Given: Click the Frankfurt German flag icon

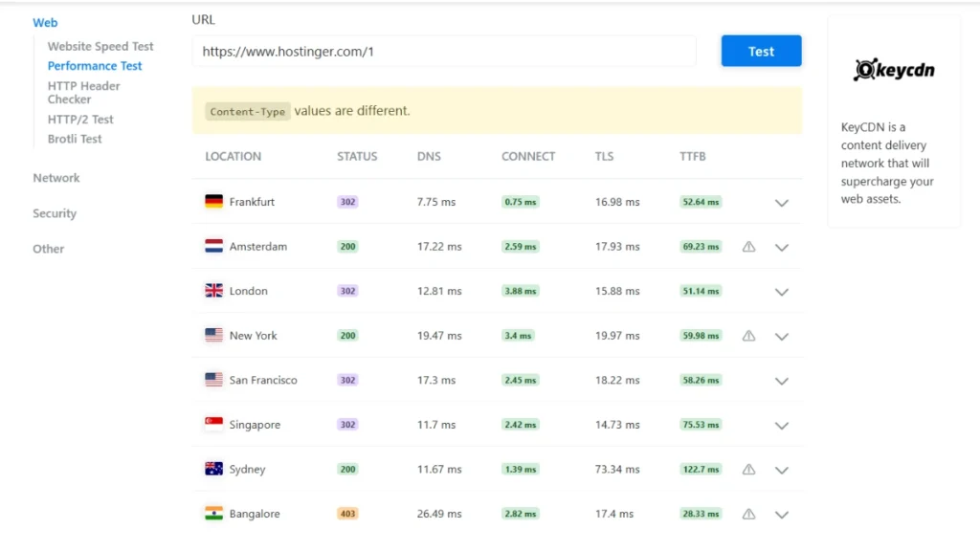Looking at the screenshot, I should 214,202.
